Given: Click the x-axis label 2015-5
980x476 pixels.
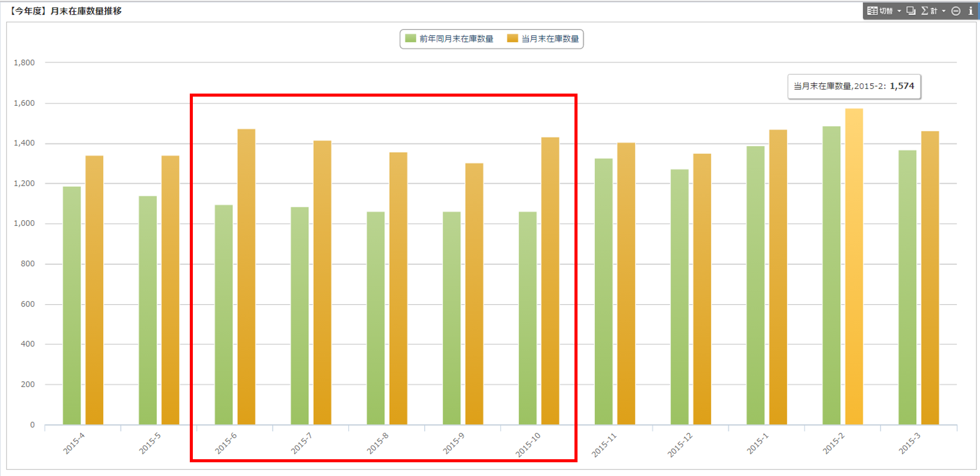Looking at the screenshot, I should pos(150,443).
